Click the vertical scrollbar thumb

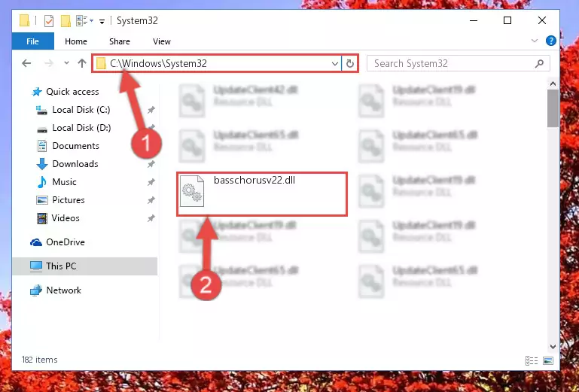point(553,108)
